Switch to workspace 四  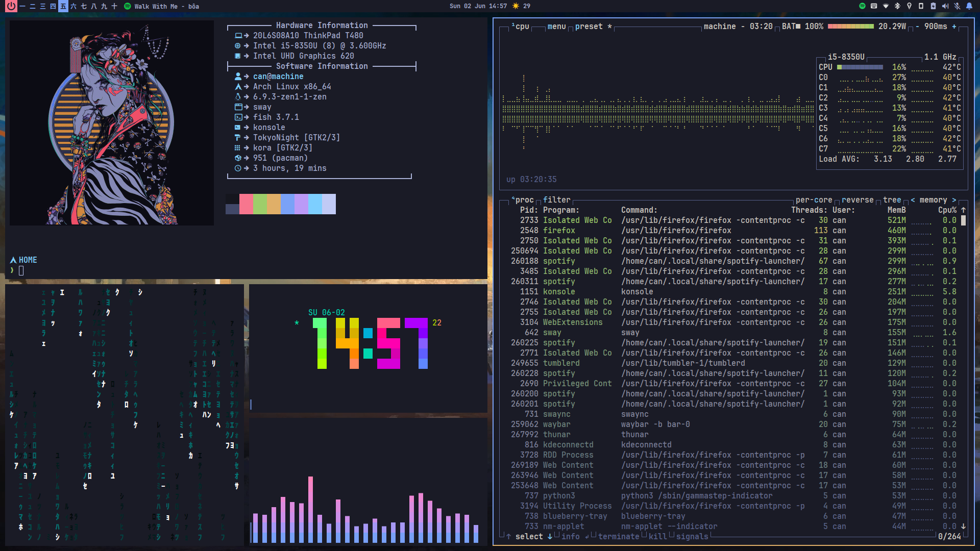click(x=53, y=6)
